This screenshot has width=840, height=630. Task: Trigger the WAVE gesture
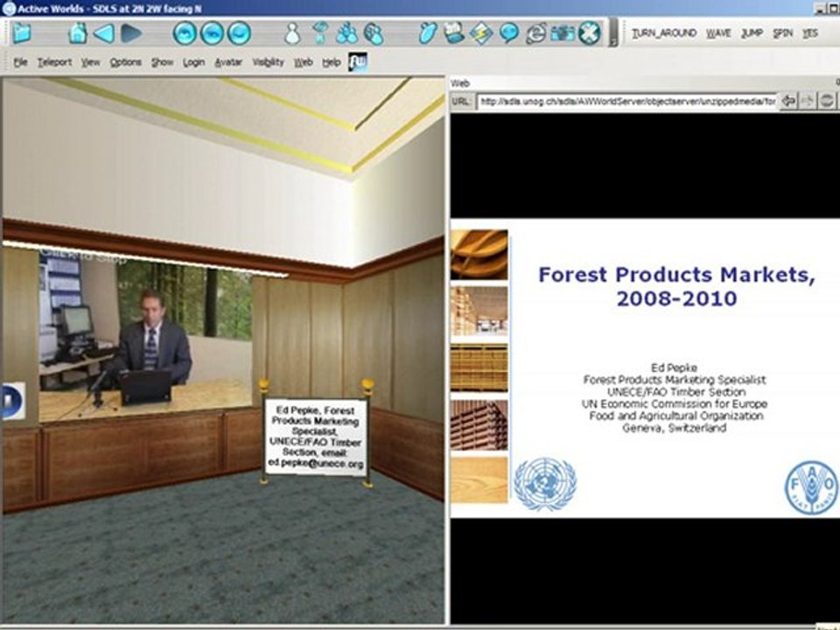coord(718,33)
